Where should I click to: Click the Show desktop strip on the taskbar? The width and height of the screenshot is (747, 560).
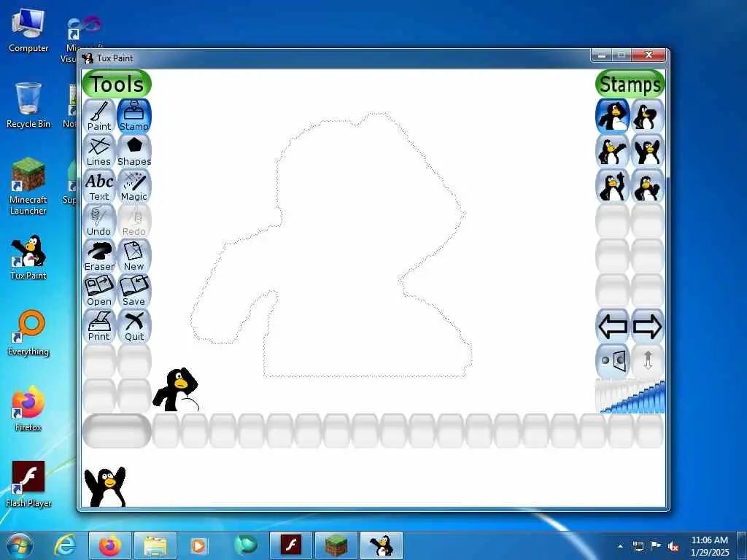(742, 545)
